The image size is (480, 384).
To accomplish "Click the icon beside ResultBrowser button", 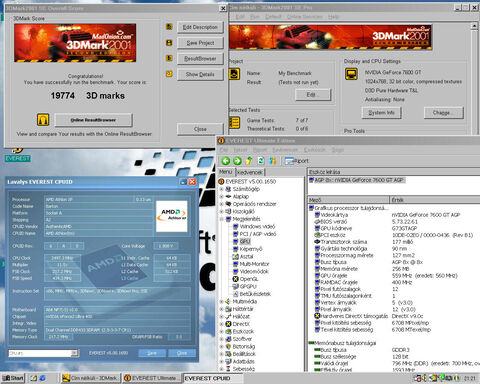I will (169, 58).
